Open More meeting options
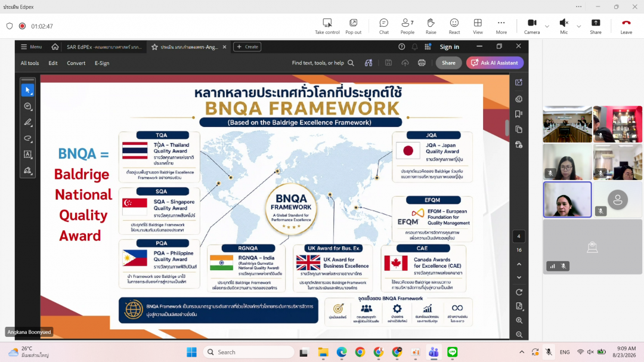The height and width of the screenshot is (362, 644). click(x=501, y=26)
